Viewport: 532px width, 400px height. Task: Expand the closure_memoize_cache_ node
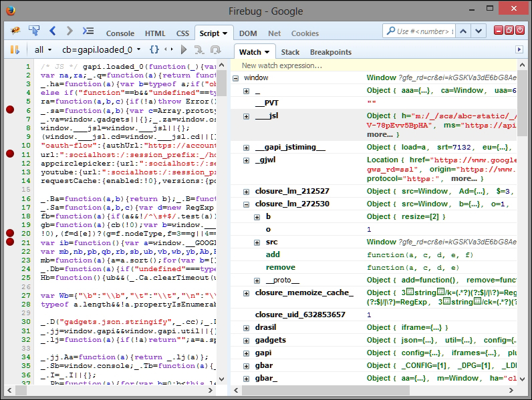click(x=247, y=293)
